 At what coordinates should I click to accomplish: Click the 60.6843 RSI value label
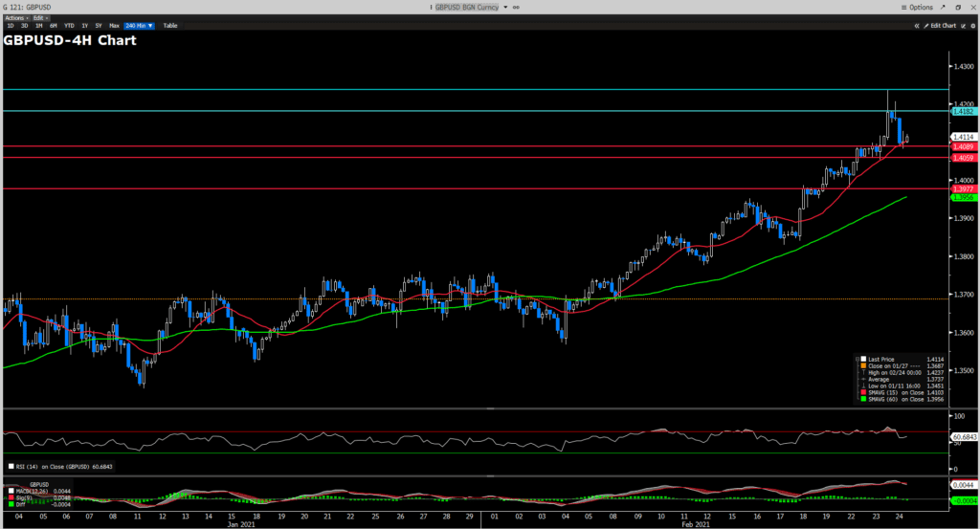pyautogui.click(x=965, y=437)
